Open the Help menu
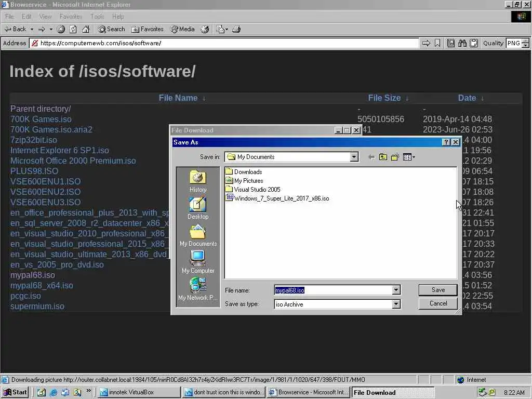 point(118,16)
